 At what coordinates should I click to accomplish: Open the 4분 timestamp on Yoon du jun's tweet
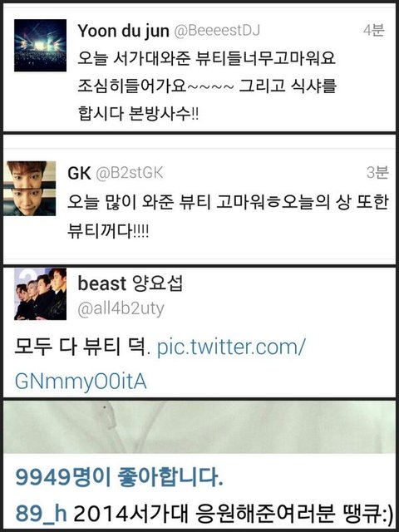pos(373,31)
